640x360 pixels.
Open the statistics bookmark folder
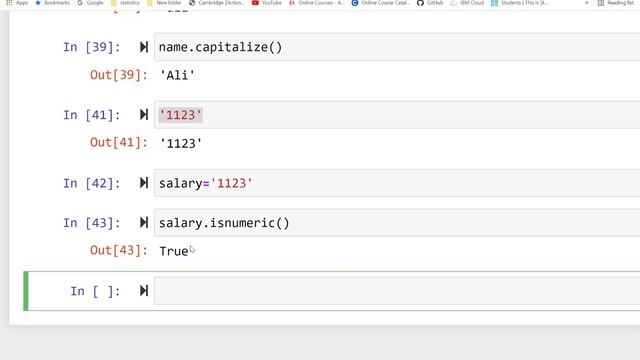[125, 3]
